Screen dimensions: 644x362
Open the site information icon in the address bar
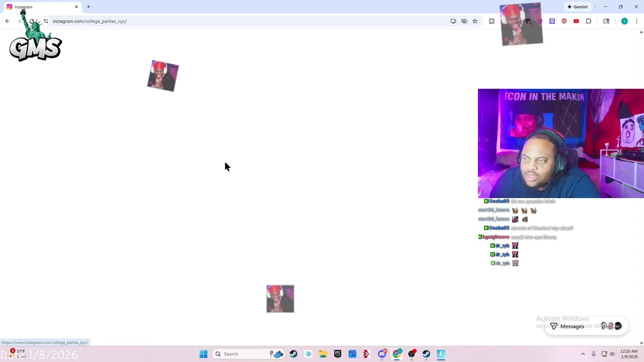coord(46,21)
